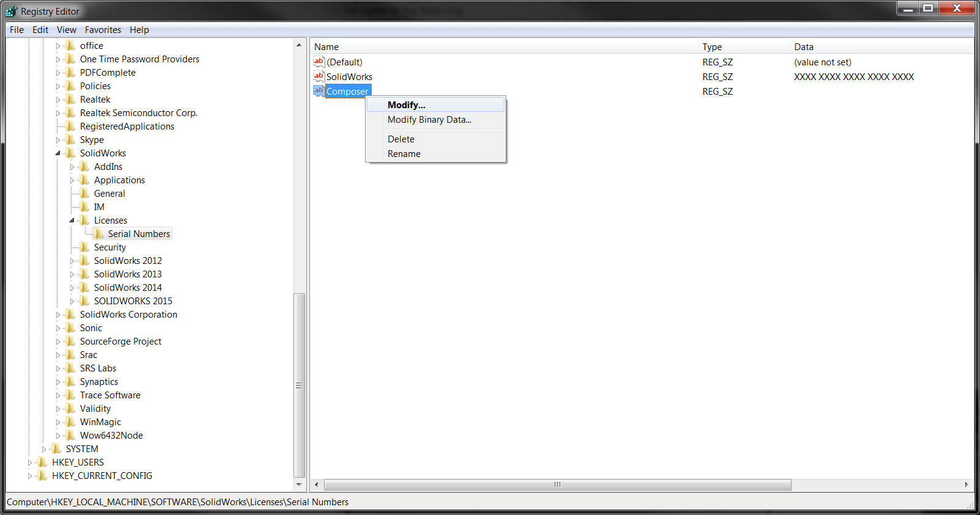Click the Sonic folder icon
Screen dimensions: 980x515
(x=71, y=328)
